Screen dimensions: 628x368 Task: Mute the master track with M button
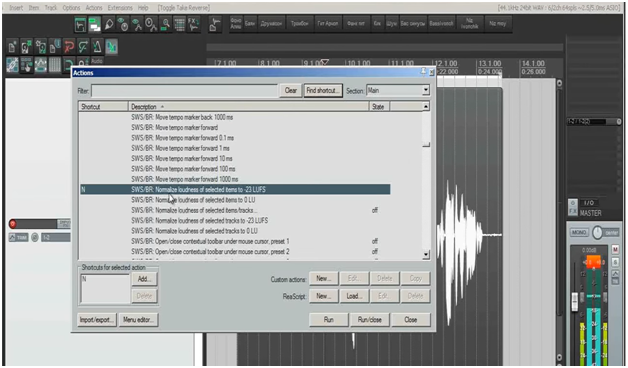click(x=615, y=249)
